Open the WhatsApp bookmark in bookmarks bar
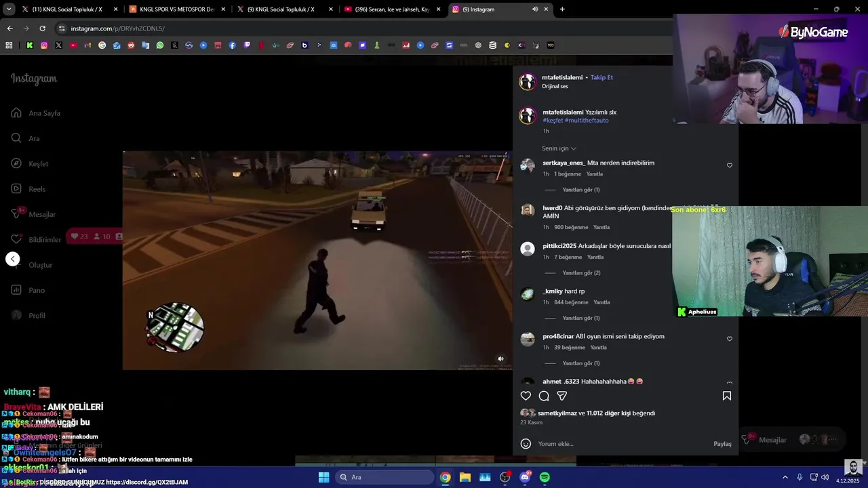The width and height of the screenshot is (868, 488). point(160,45)
